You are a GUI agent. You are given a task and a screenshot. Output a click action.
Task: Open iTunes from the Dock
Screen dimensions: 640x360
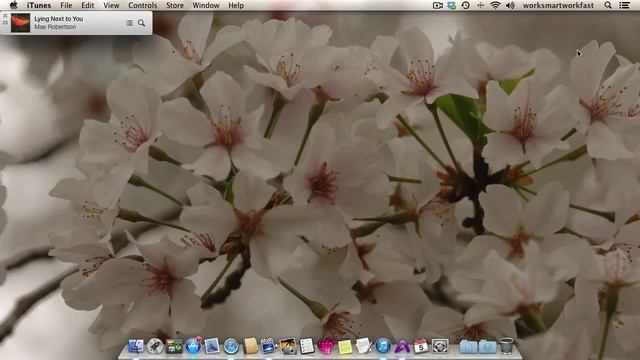coord(383,346)
